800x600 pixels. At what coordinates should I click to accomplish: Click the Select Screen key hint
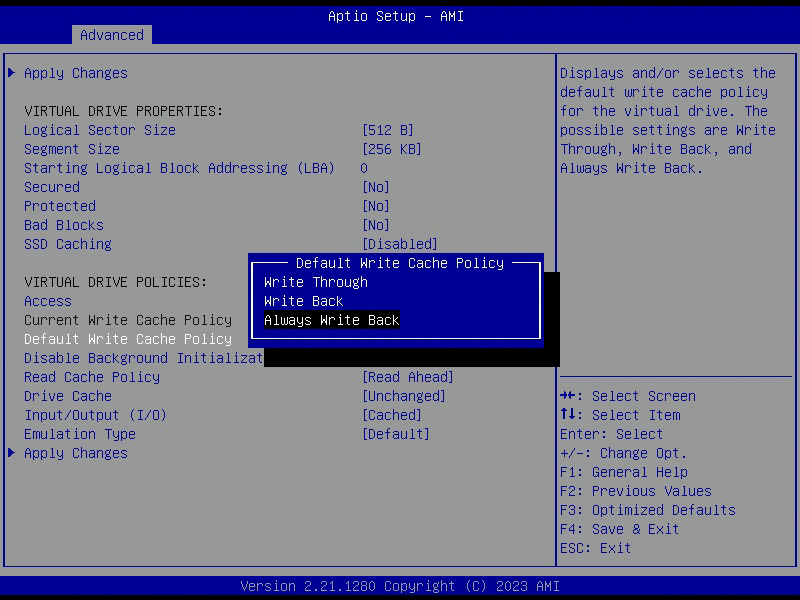[628, 396]
